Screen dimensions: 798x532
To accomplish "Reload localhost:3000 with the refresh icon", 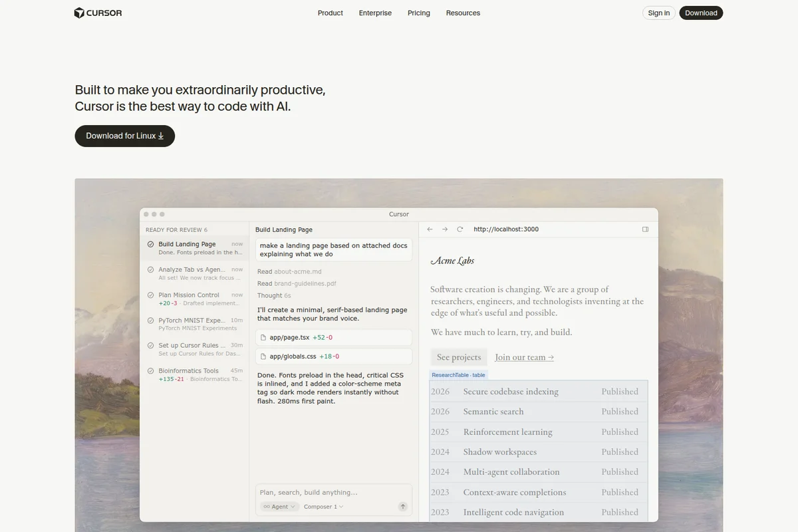I will point(460,229).
